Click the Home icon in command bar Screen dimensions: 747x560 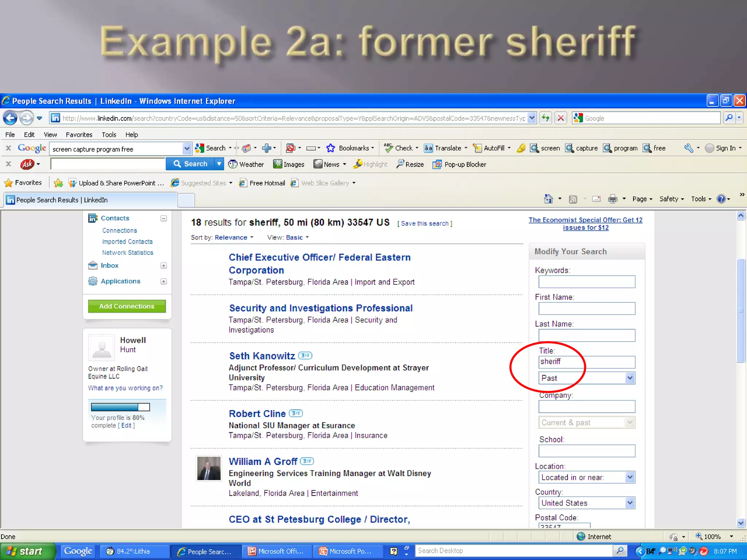pyautogui.click(x=548, y=199)
